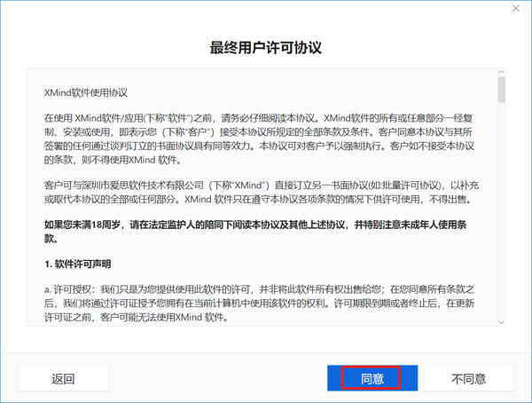Decline with the 不同意 button
The width and height of the screenshot is (532, 403).
(x=468, y=378)
